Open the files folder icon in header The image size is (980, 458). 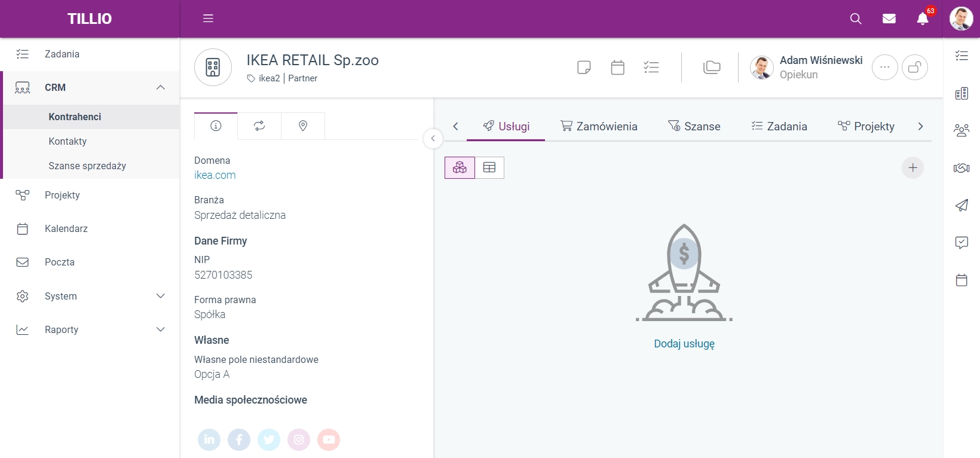[x=712, y=67]
